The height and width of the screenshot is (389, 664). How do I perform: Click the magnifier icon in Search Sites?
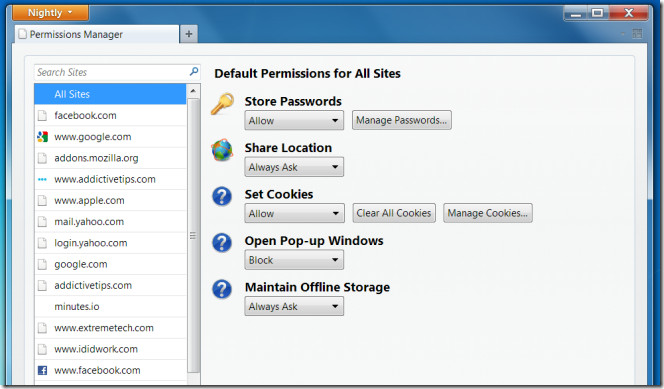(x=194, y=72)
